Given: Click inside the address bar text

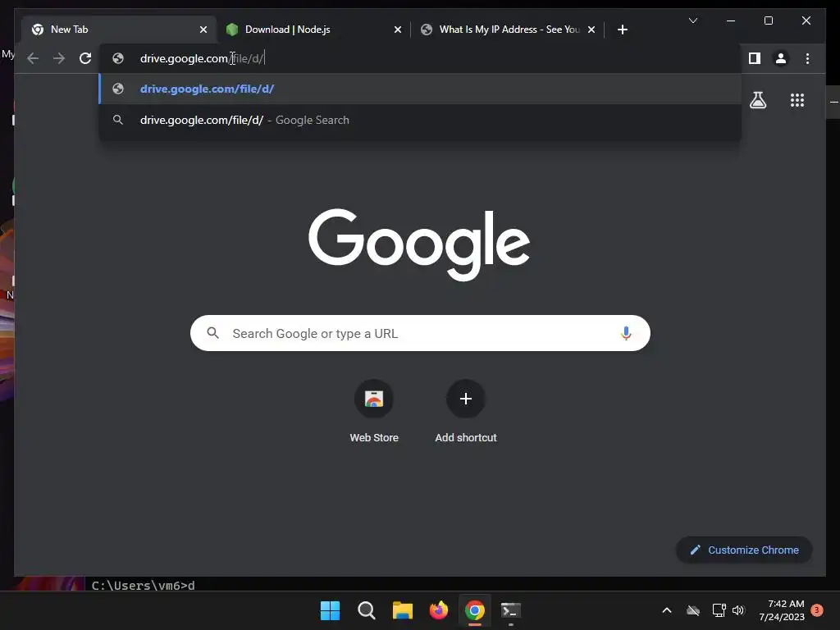Looking at the screenshot, I should coord(202,58).
